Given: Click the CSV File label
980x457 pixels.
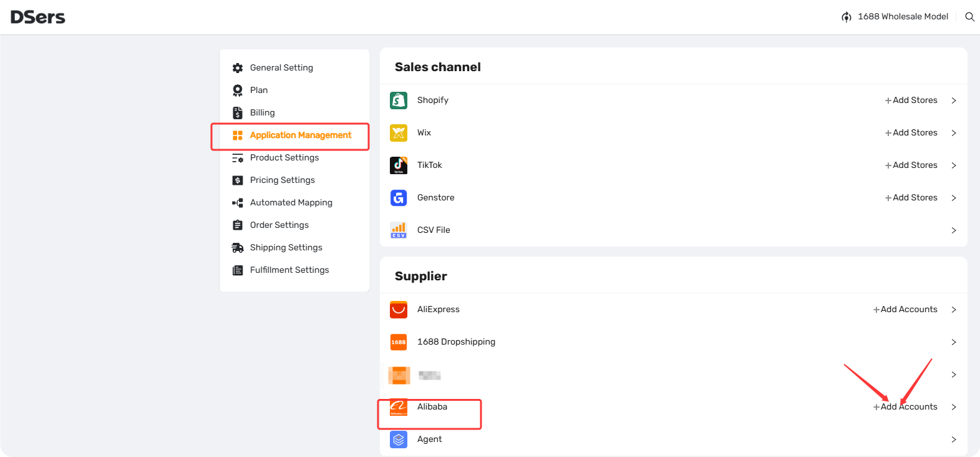Looking at the screenshot, I should coord(434,230).
